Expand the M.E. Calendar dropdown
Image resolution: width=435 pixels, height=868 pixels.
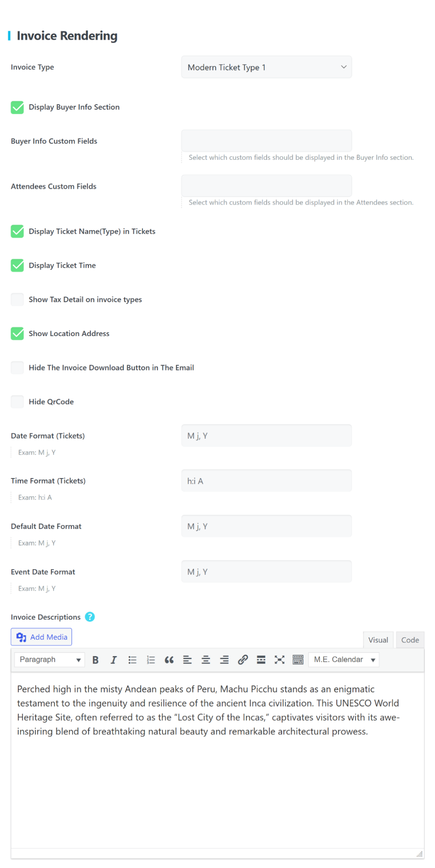pyautogui.click(x=343, y=660)
